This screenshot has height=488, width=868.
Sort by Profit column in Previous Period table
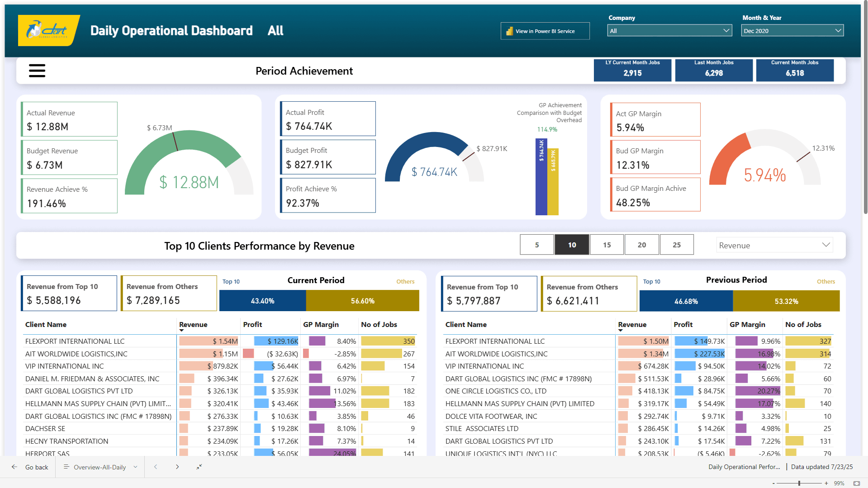coord(683,324)
